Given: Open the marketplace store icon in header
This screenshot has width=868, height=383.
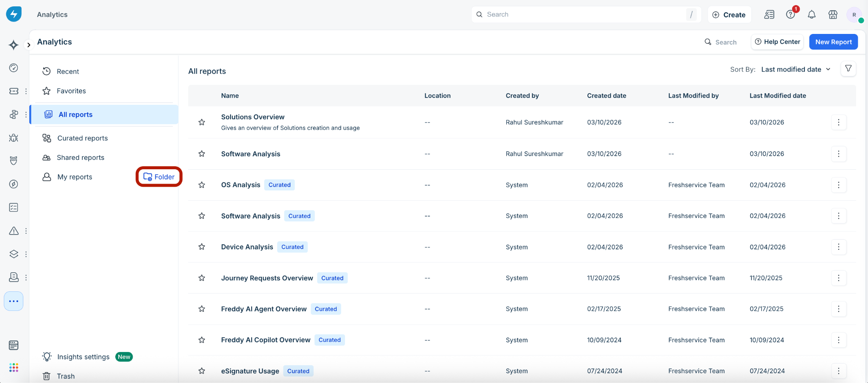Looking at the screenshot, I should [x=833, y=14].
